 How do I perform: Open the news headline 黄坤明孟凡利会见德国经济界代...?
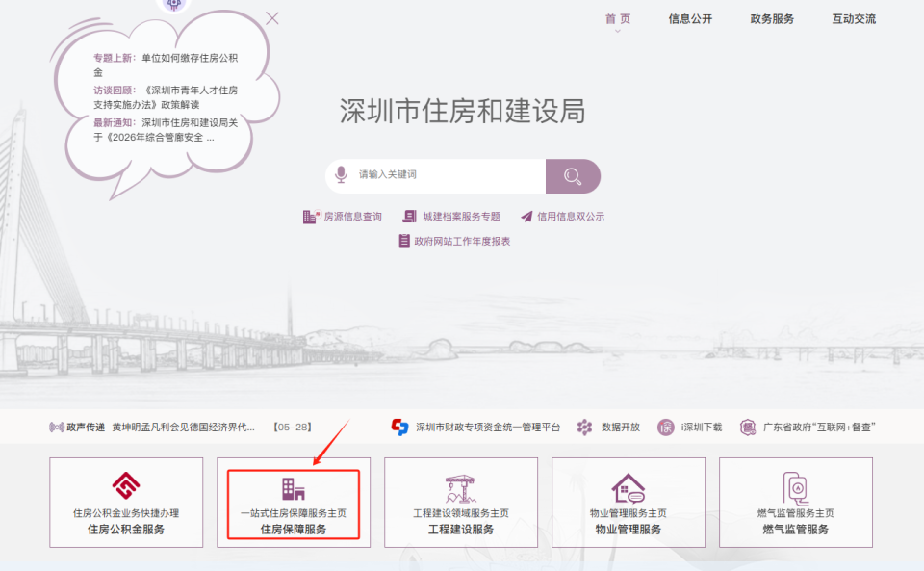point(183,428)
